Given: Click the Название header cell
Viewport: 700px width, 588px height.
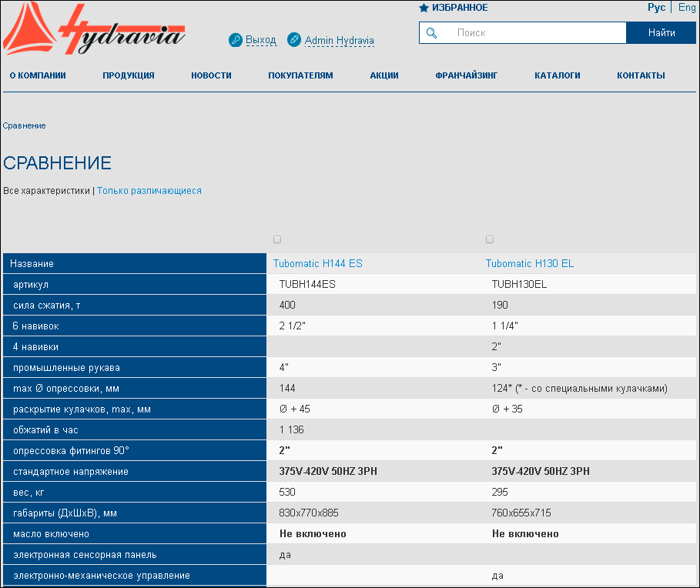Looking at the screenshot, I should pos(134,264).
